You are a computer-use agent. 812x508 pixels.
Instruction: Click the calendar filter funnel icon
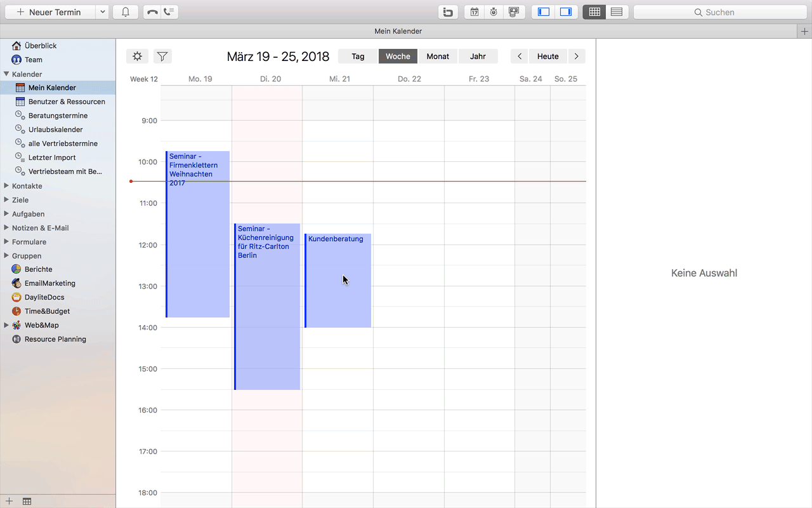click(162, 57)
